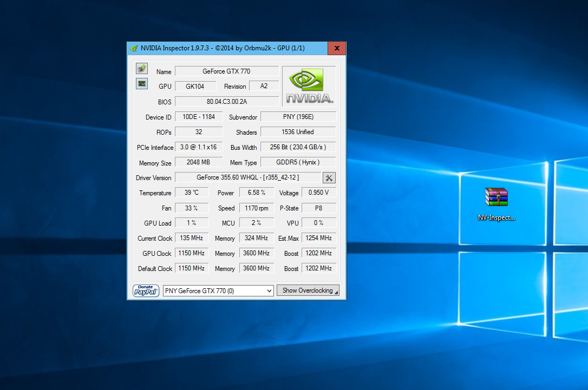Click the Mem Type GDDR5 field
Image resolution: width=588 pixels, height=390 pixels.
(298, 162)
